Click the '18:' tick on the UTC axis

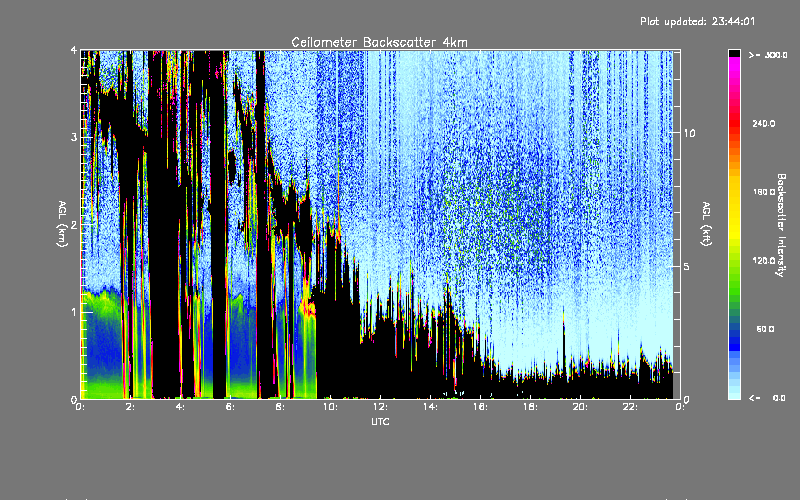tap(530, 407)
